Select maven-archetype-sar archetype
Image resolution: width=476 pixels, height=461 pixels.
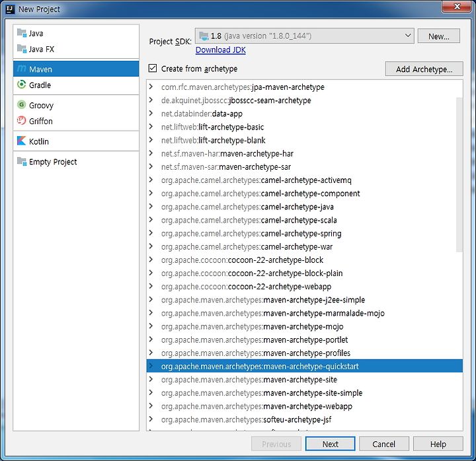coord(305,167)
